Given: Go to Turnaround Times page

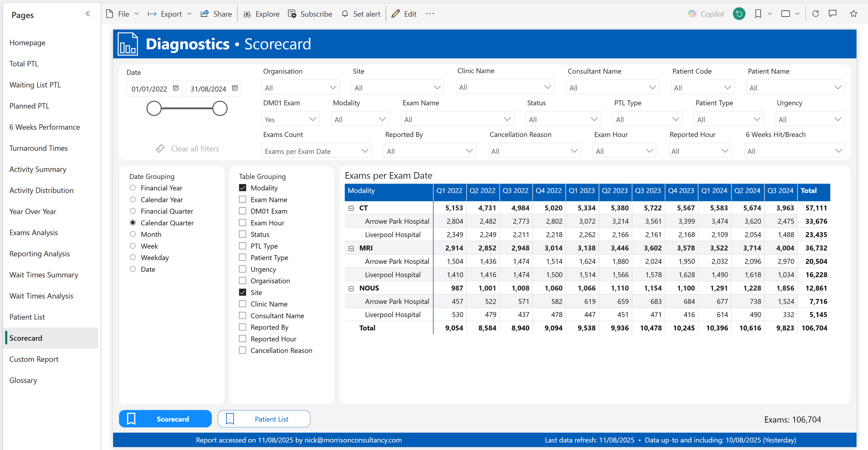Looking at the screenshot, I should click(x=39, y=148).
